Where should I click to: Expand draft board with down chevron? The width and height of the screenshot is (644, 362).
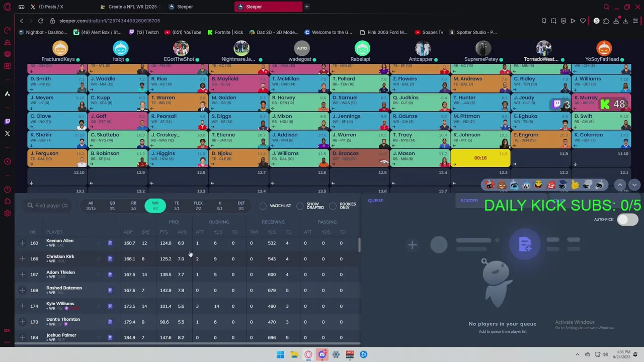point(634,185)
